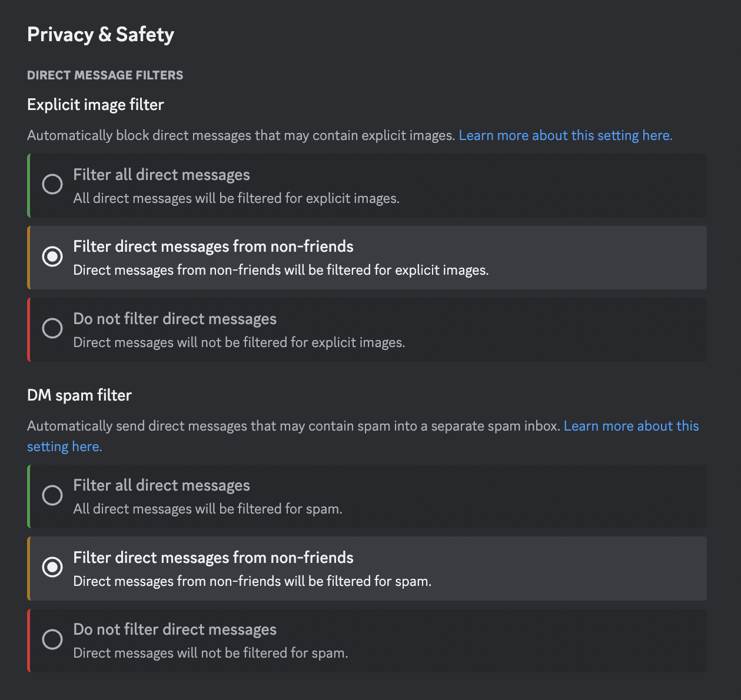741x700 pixels.
Task: Click the "DM spam filter" heading
Action: (79, 395)
